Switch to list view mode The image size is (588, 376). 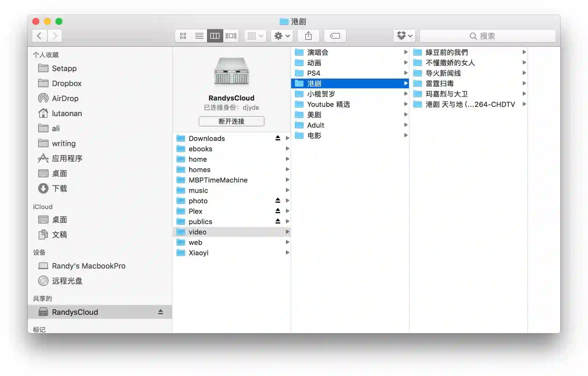click(x=199, y=36)
